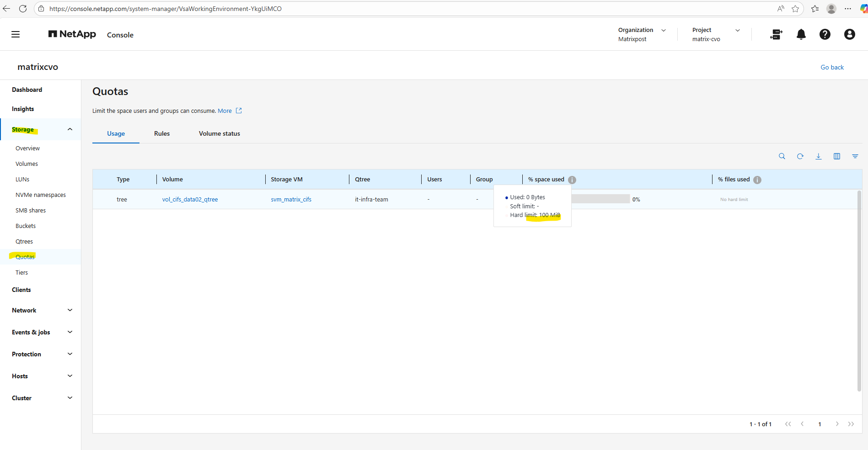The width and height of the screenshot is (868, 450).
Task: Open the show/hide columns icon
Action: click(x=837, y=156)
